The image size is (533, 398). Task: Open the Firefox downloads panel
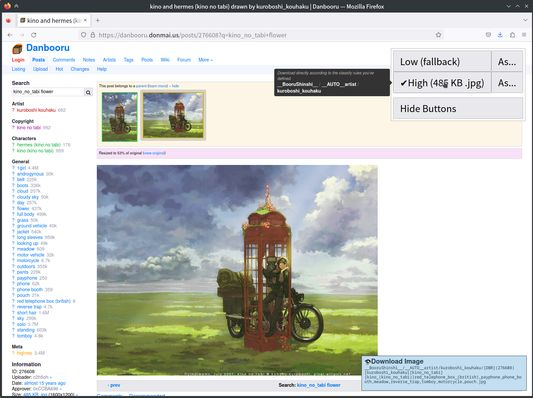500,35
